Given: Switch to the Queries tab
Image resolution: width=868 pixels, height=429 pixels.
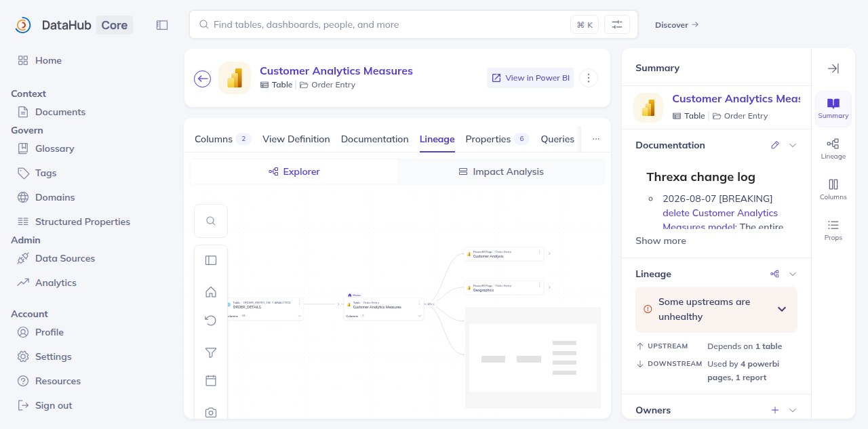Looking at the screenshot, I should pyautogui.click(x=557, y=139).
